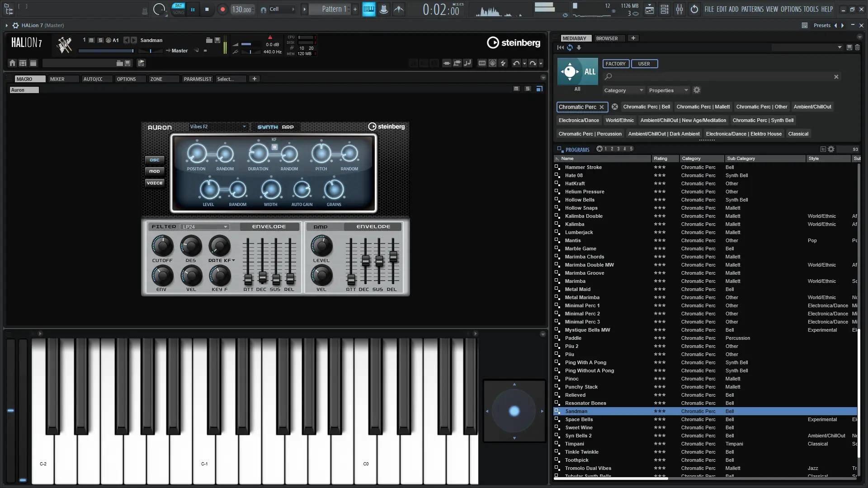Click the record button in transport
The image size is (868, 488).
pos(222,9)
